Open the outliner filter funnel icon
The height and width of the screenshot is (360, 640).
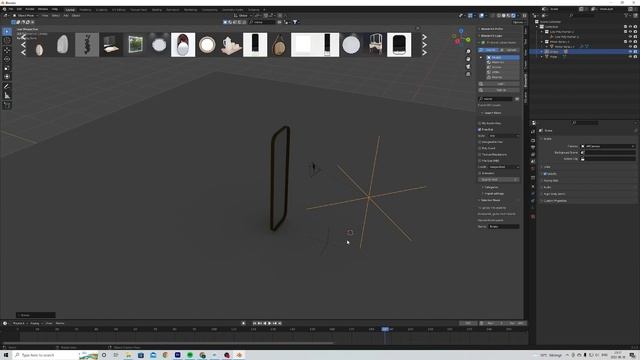pos(627,16)
